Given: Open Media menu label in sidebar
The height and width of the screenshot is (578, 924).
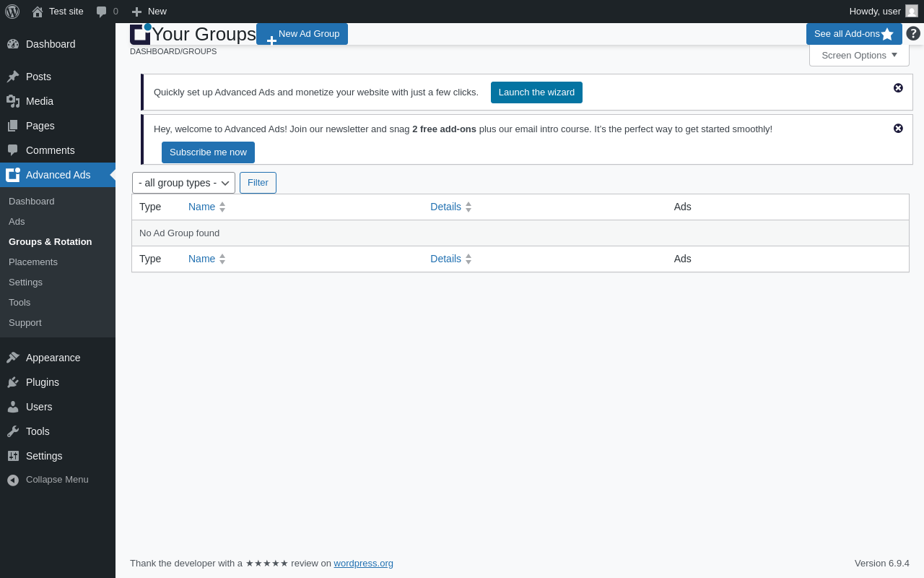Looking at the screenshot, I should click(40, 101).
